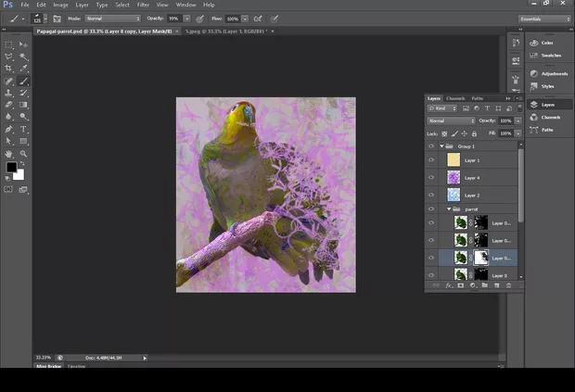Hide Layer 1 using its eye icon
This screenshot has width=575, height=392.
point(431,160)
